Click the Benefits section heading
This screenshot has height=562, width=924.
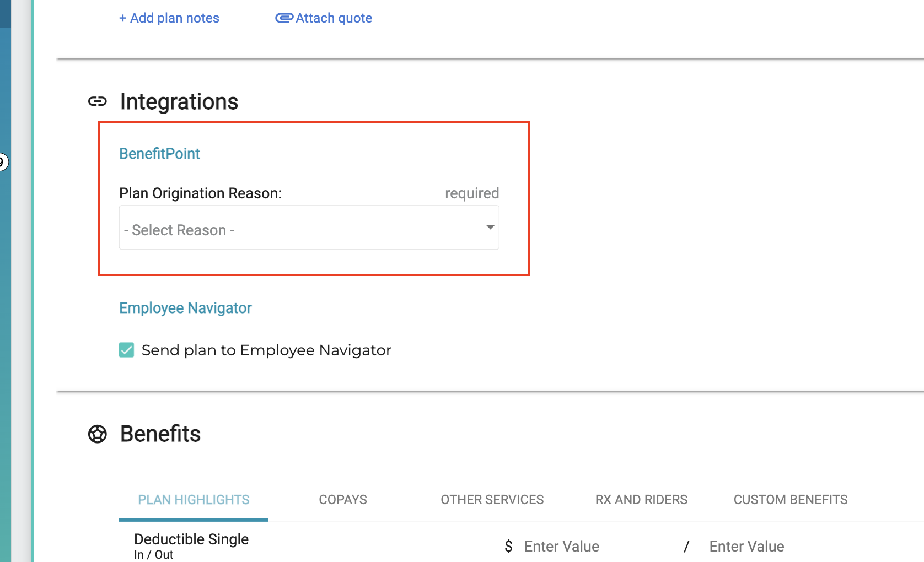pyautogui.click(x=160, y=434)
